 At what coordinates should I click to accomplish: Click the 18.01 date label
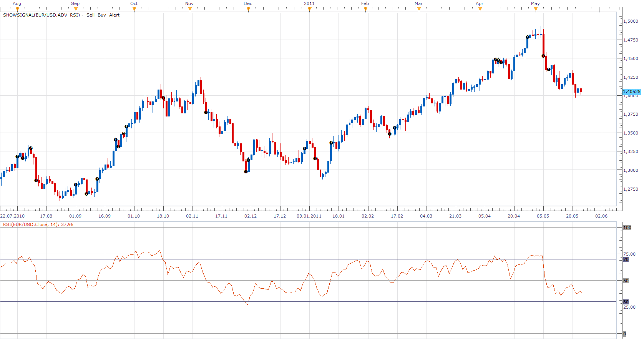pos(339,216)
